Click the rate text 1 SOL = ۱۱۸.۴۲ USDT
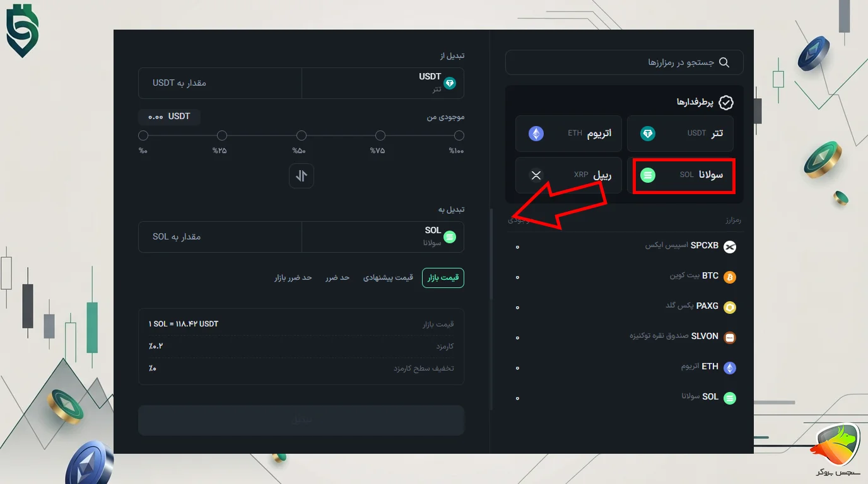 point(184,324)
